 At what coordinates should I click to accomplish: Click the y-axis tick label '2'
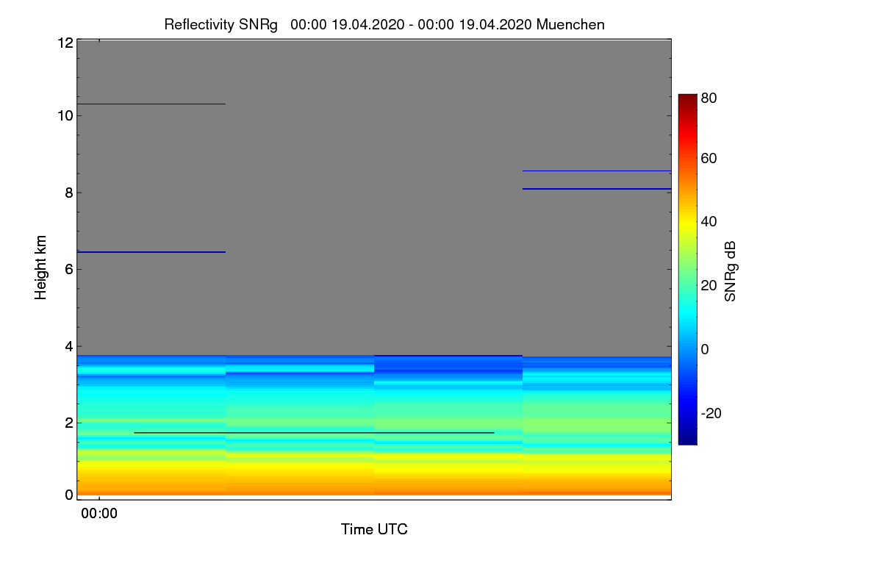[69, 423]
